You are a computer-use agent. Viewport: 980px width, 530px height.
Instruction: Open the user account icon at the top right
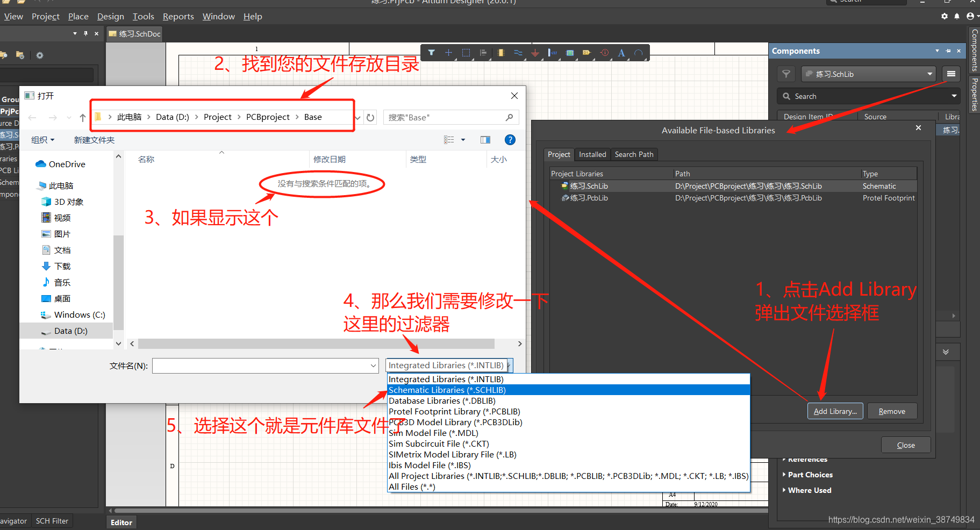(971, 16)
